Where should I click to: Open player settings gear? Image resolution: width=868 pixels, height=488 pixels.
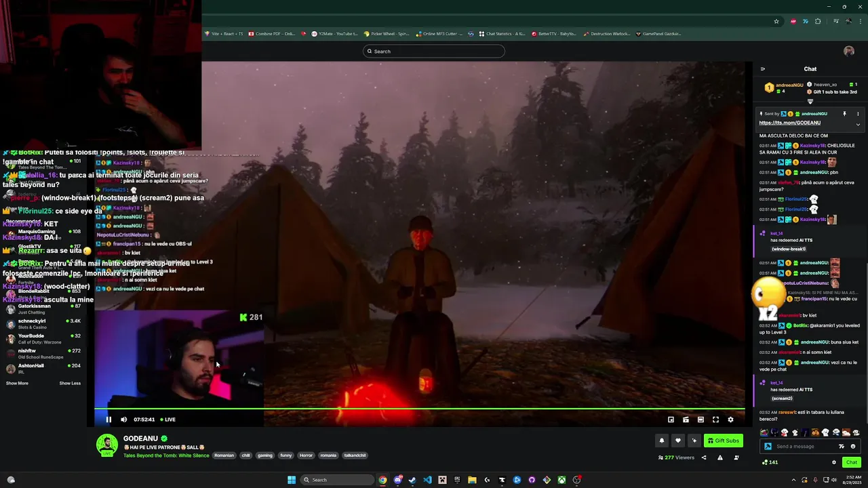pos(730,420)
